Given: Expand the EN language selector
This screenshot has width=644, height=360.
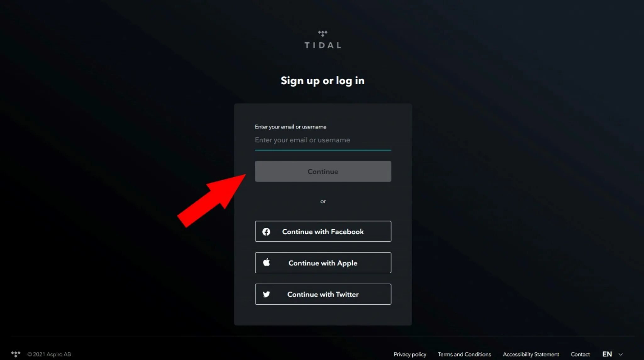Looking at the screenshot, I should click(x=615, y=354).
